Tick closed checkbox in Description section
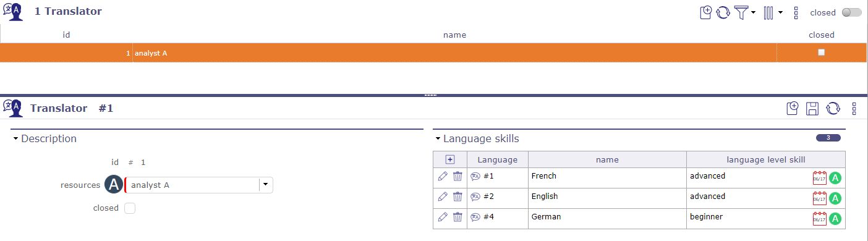The image size is (868, 241). (130, 208)
